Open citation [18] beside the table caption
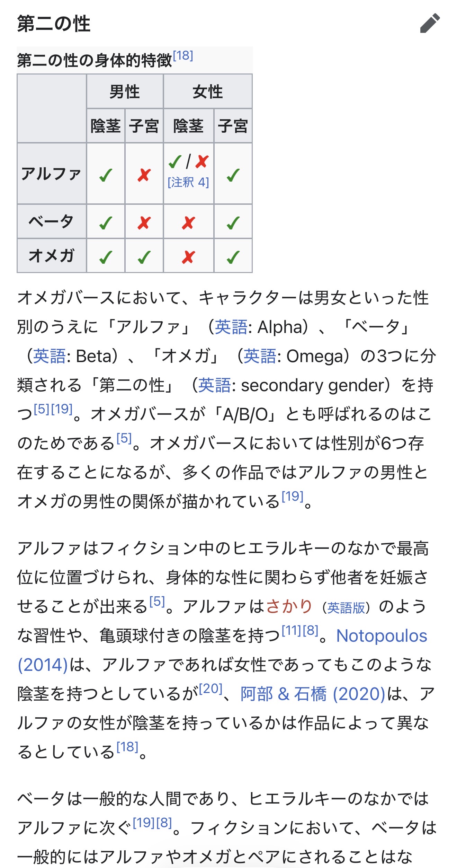 (x=183, y=55)
